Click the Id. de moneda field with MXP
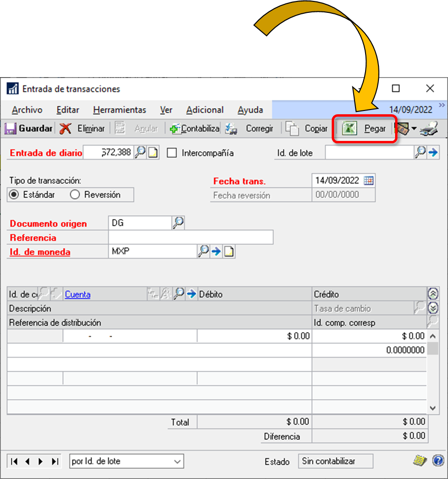448x479 pixels. pyautogui.click(x=153, y=251)
